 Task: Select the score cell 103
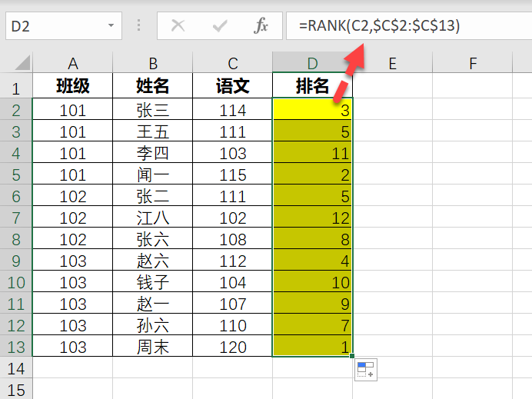point(233,153)
